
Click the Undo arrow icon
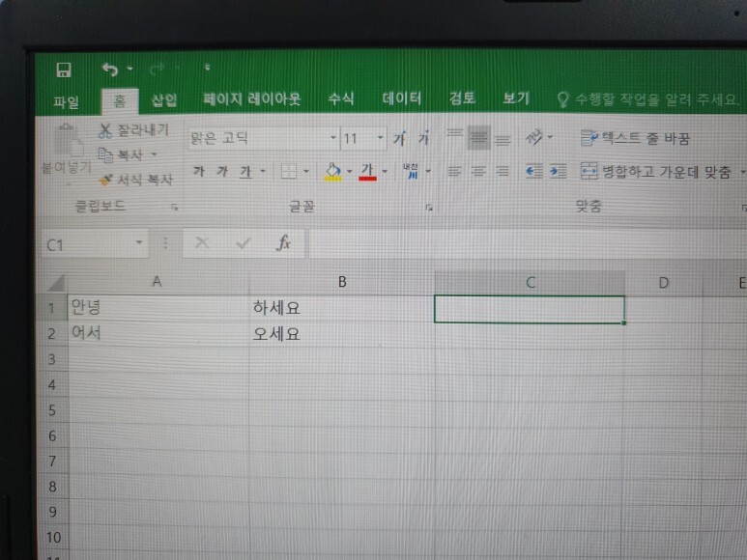[x=110, y=70]
